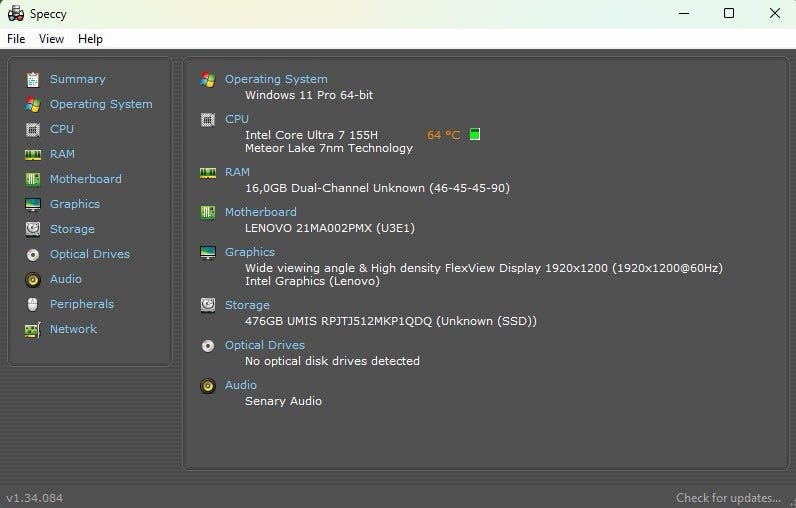Minimize the Speccy window
Screen dimensions: 796x508
click(684, 13)
